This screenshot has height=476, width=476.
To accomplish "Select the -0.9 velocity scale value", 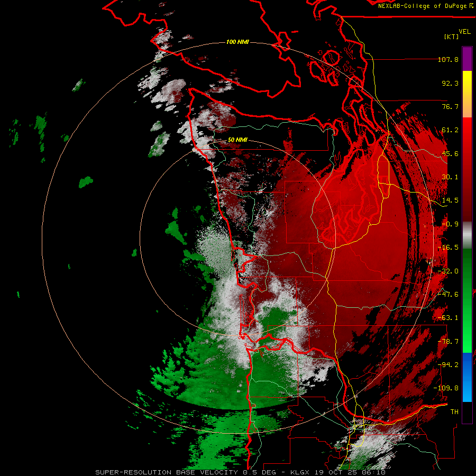I will click(450, 224).
